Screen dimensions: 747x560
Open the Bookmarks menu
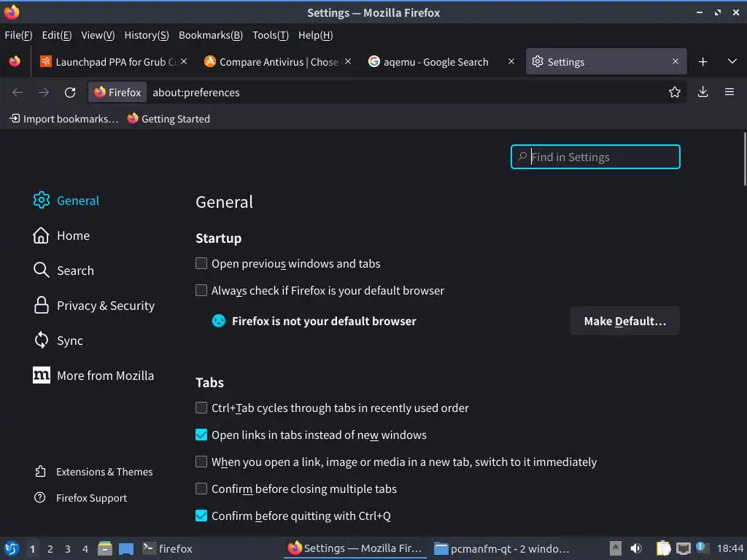[211, 35]
